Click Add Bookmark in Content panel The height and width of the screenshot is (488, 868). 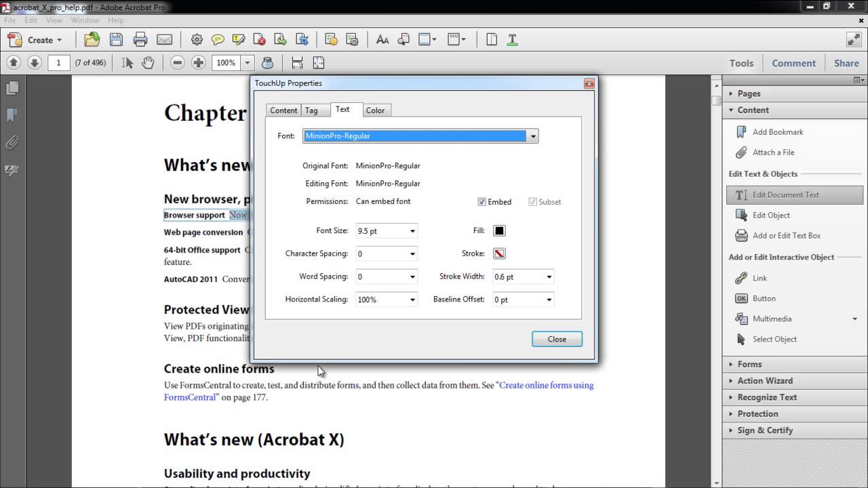[x=778, y=132]
